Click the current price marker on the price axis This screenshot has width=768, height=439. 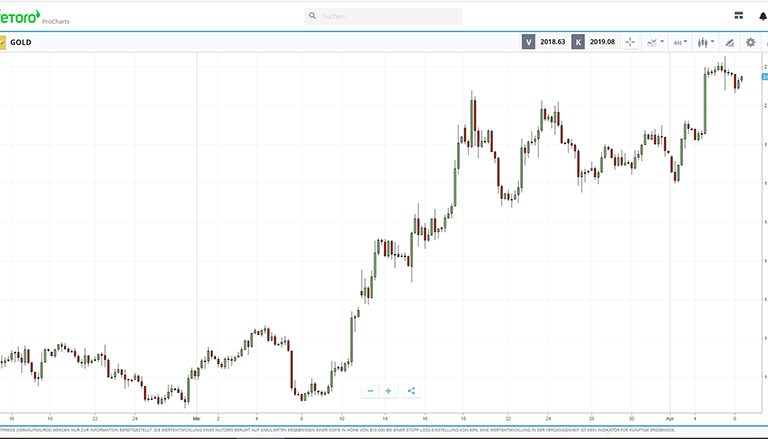pos(764,77)
